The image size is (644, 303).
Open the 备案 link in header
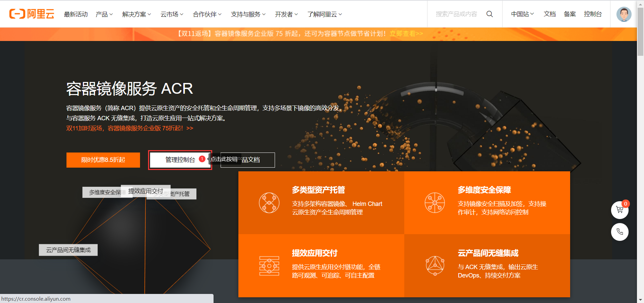point(570,14)
